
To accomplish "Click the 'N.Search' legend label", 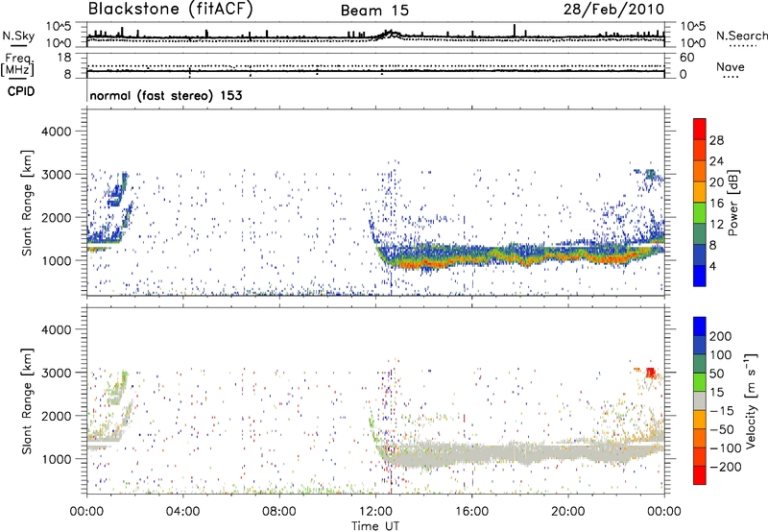I will (741, 36).
